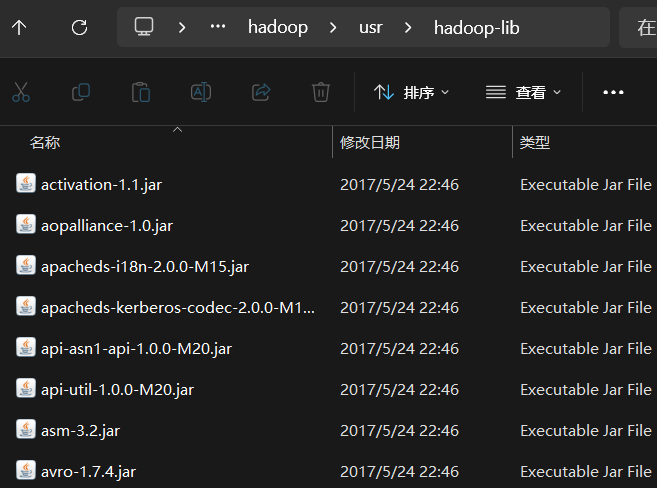The width and height of the screenshot is (657, 488).
Task: Select apacheds-i18n-2.0.0-M15.jar file
Action: [x=145, y=267]
